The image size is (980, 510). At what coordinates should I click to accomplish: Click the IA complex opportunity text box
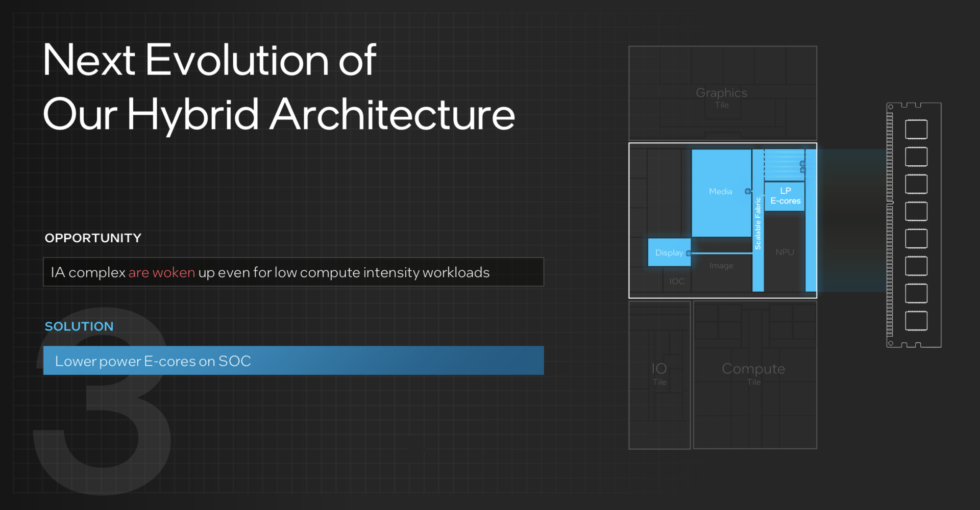coord(293,272)
